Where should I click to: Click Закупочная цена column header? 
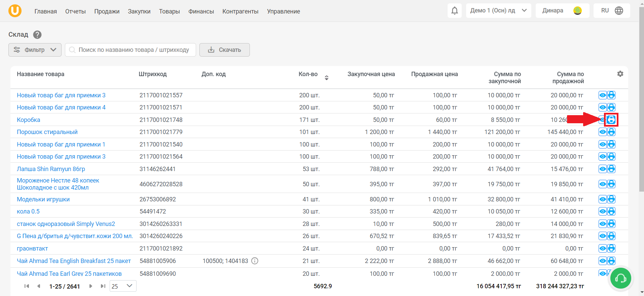coord(371,74)
